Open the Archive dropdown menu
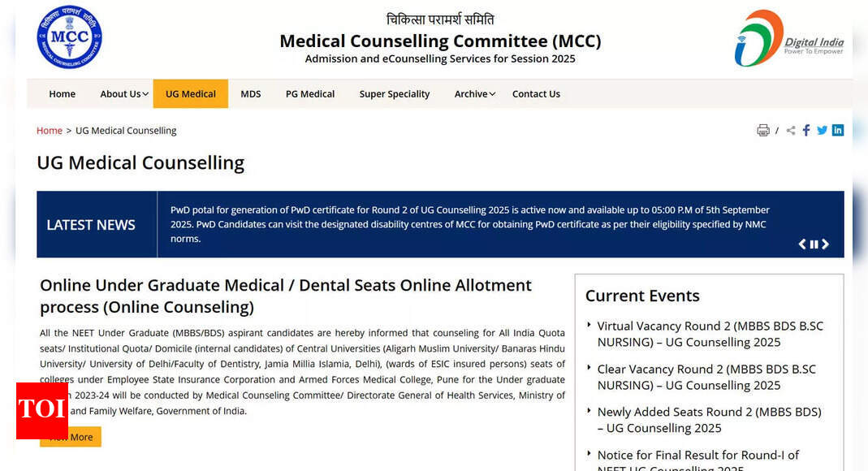The height and width of the screenshot is (471, 868). (473, 93)
